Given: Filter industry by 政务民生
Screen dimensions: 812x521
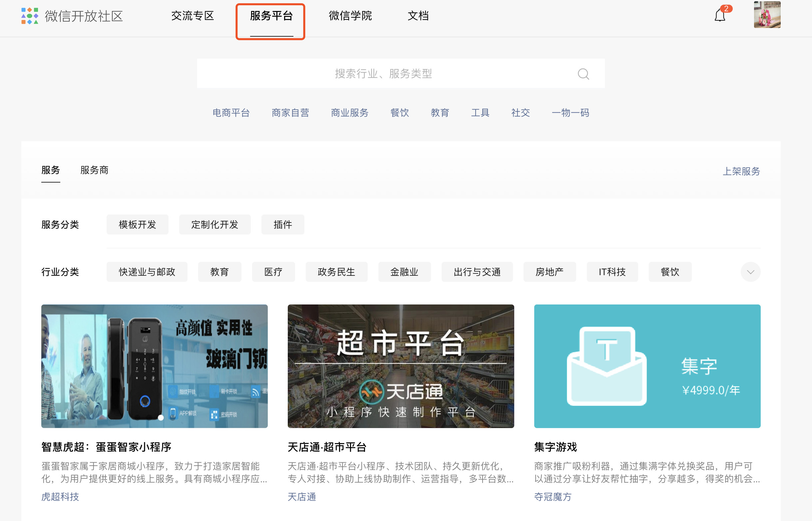Looking at the screenshot, I should tap(336, 272).
